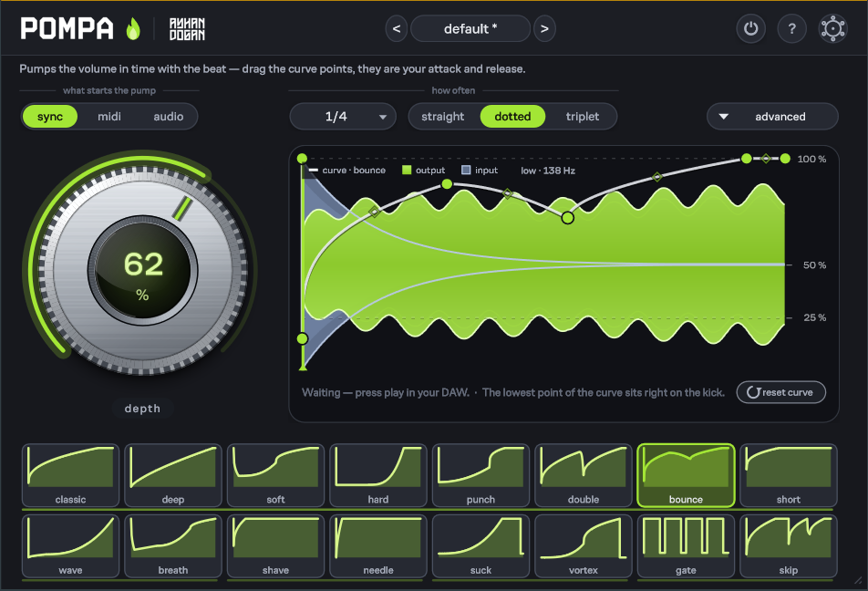Toggle the input legend swatch
The width and height of the screenshot is (868, 591).
(x=466, y=170)
